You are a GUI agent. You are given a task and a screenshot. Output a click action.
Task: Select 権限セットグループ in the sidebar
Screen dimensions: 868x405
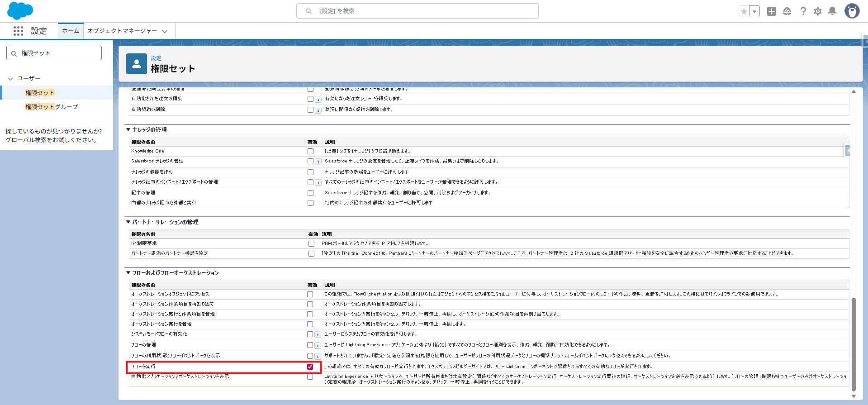click(x=52, y=107)
